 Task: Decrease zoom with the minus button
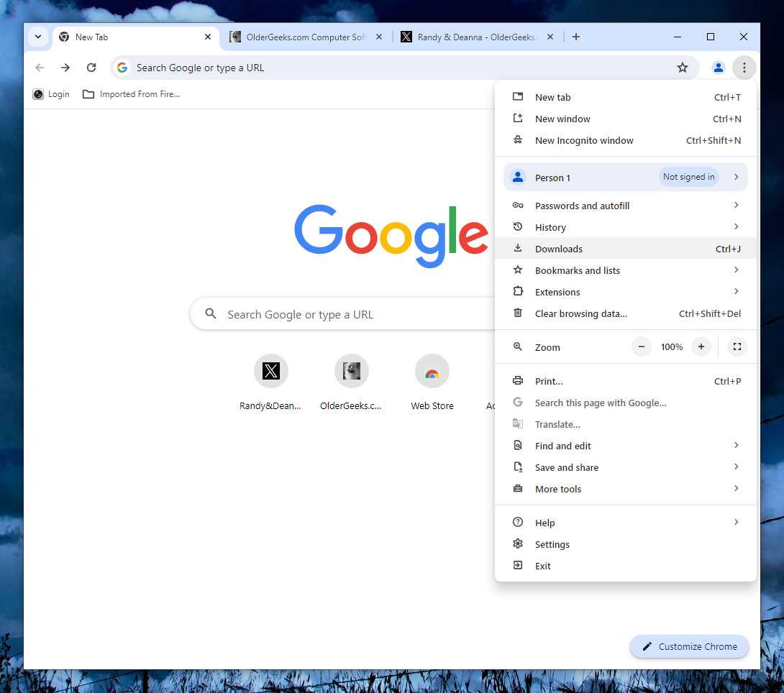[641, 346]
